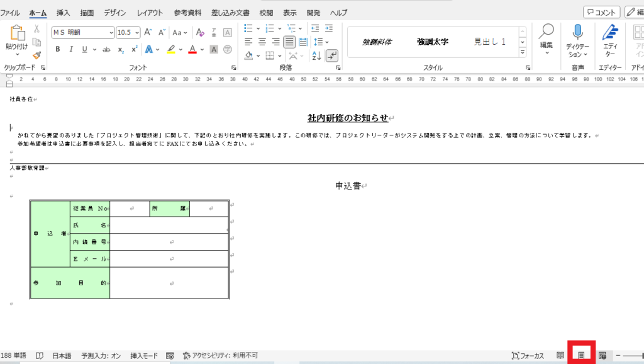Image resolution: width=644 pixels, height=364 pixels.
Task: Apply character border icon
Action: [227, 32]
